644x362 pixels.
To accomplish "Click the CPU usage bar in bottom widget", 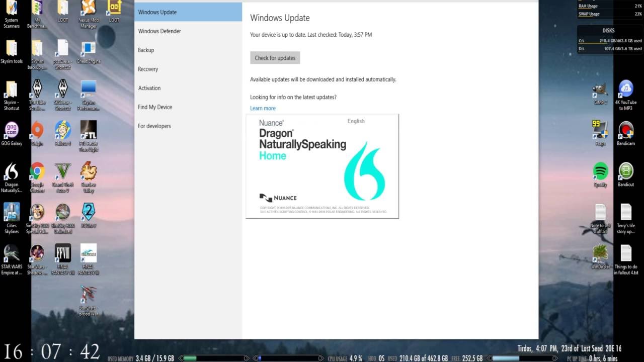I will click(288, 358).
